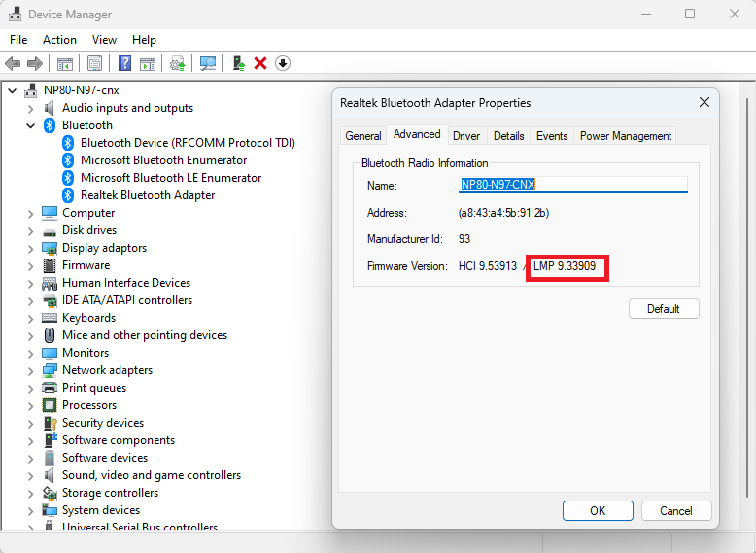Click the gear Update Driver toolbar icon
The height and width of the screenshot is (553, 756).
click(x=178, y=63)
